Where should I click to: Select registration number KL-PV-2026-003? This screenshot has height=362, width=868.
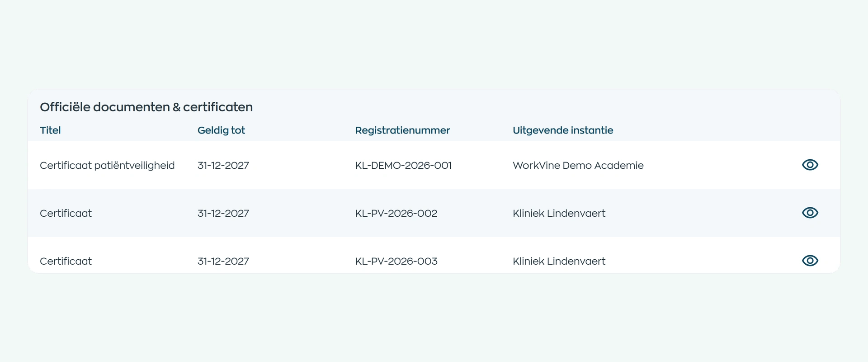click(396, 262)
